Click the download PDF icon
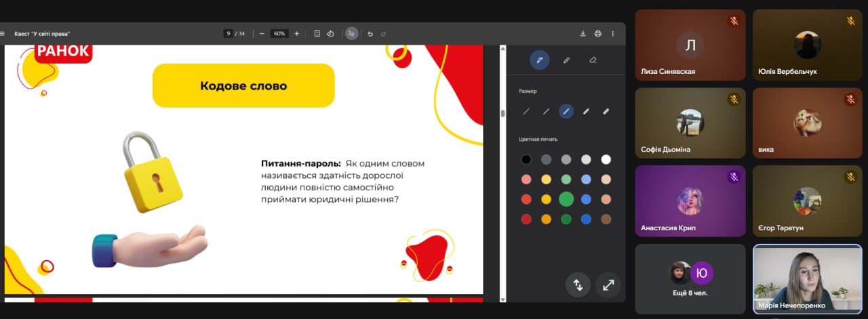The image size is (868, 319). coord(583,33)
